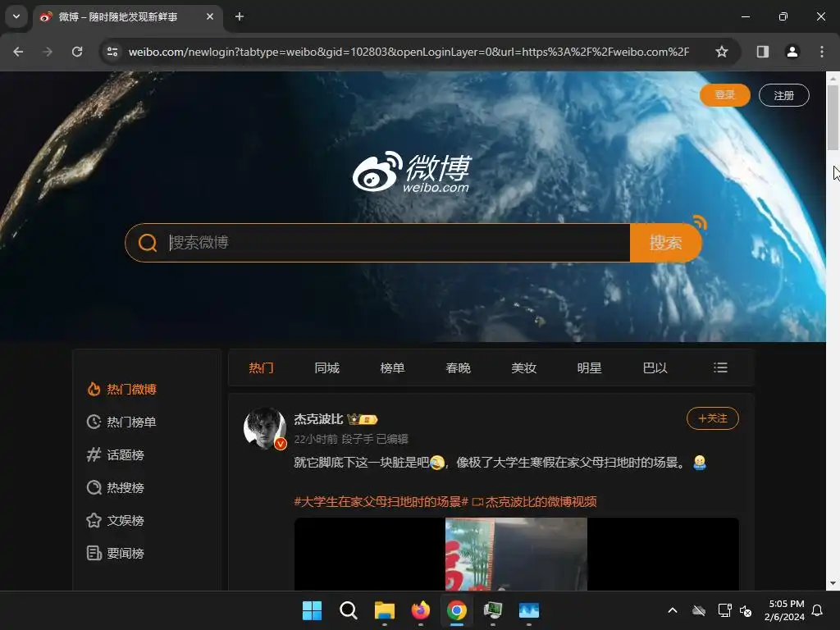Reload the Weibo page
Image resolution: width=840 pixels, height=630 pixels.
pyautogui.click(x=77, y=52)
